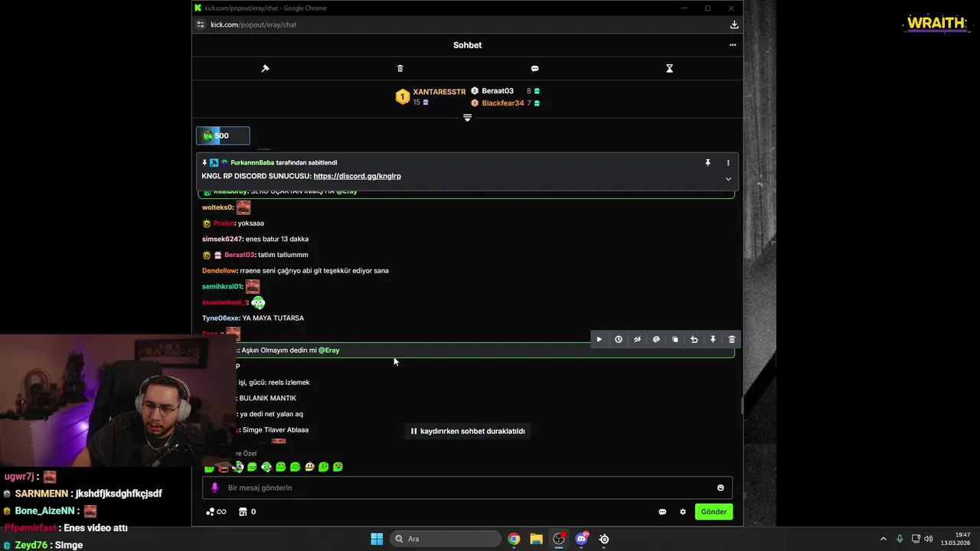The width and height of the screenshot is (980, 551).
Task: Click the crossed-eye hide icon on message
Action: tap(637, 340)
